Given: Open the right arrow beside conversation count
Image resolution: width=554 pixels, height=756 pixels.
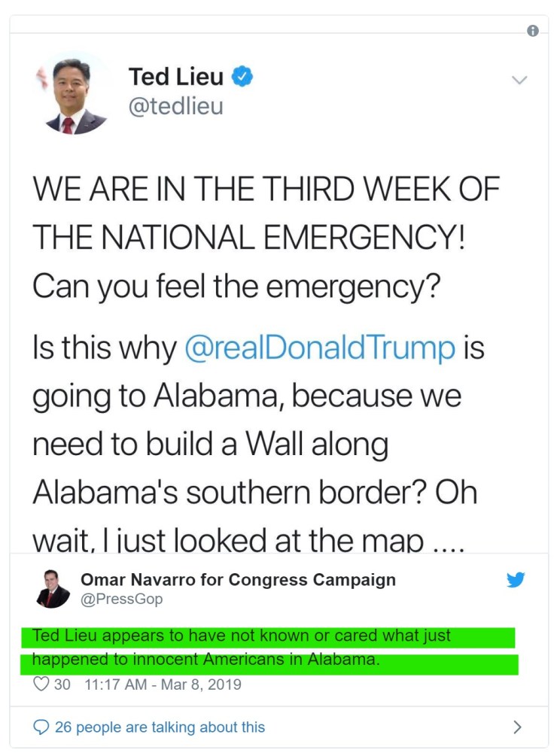Looking at the screenshot, I should click(517, 727).
